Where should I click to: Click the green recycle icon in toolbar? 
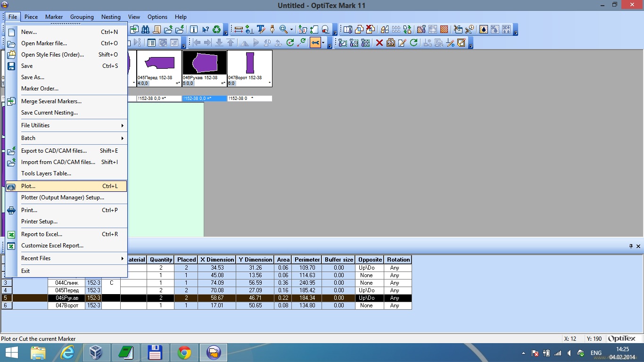(216, 30)
